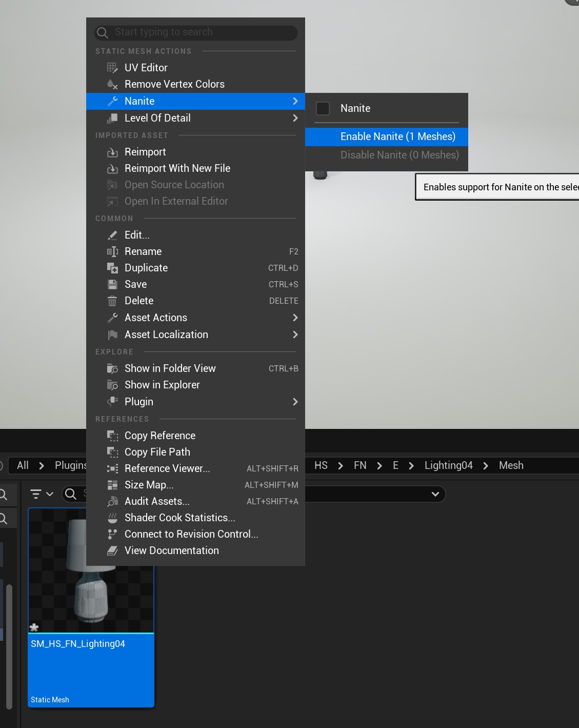Click the HS breadcrumb folder

[321, 465]
